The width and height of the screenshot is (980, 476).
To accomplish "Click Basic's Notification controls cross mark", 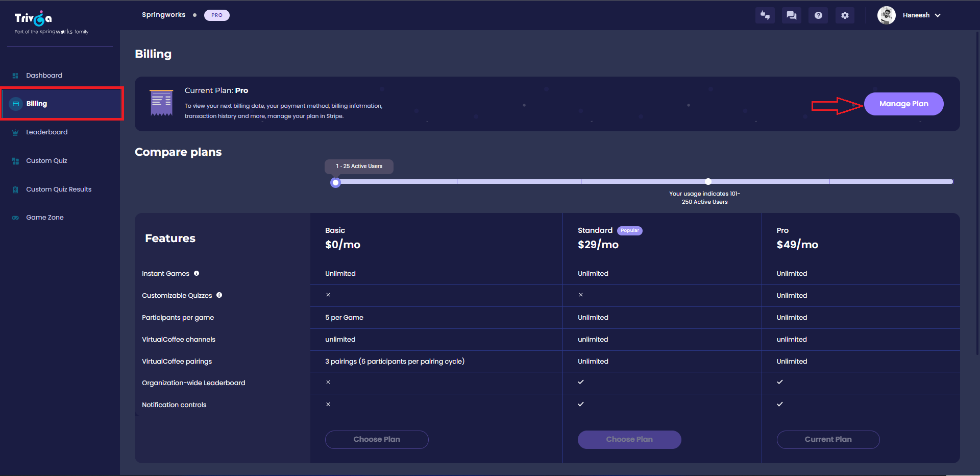I will [x=328, y=404].
